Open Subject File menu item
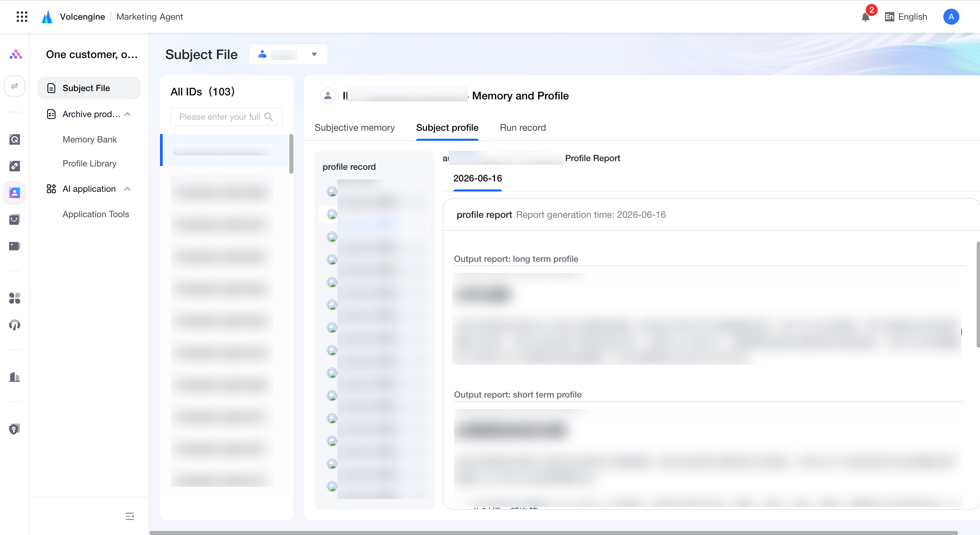The height and width of the screenshot is (535, 980). point(89,88)
